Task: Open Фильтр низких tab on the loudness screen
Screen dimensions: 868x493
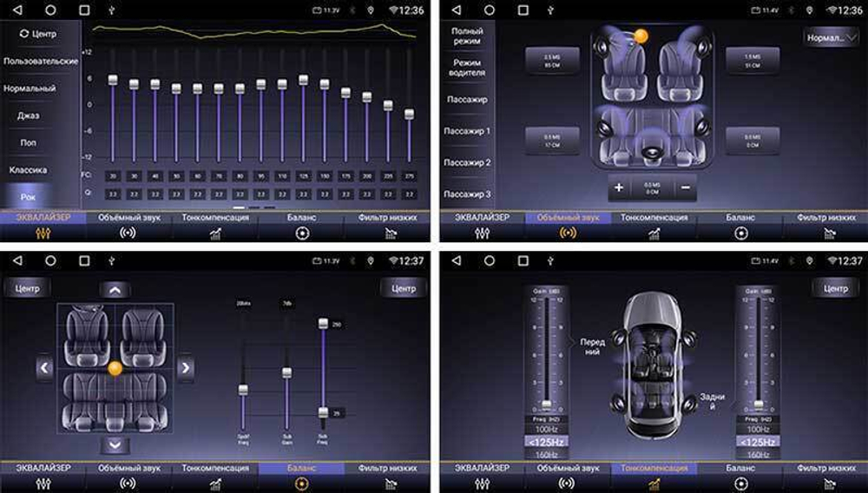Action: click(825, 469)
